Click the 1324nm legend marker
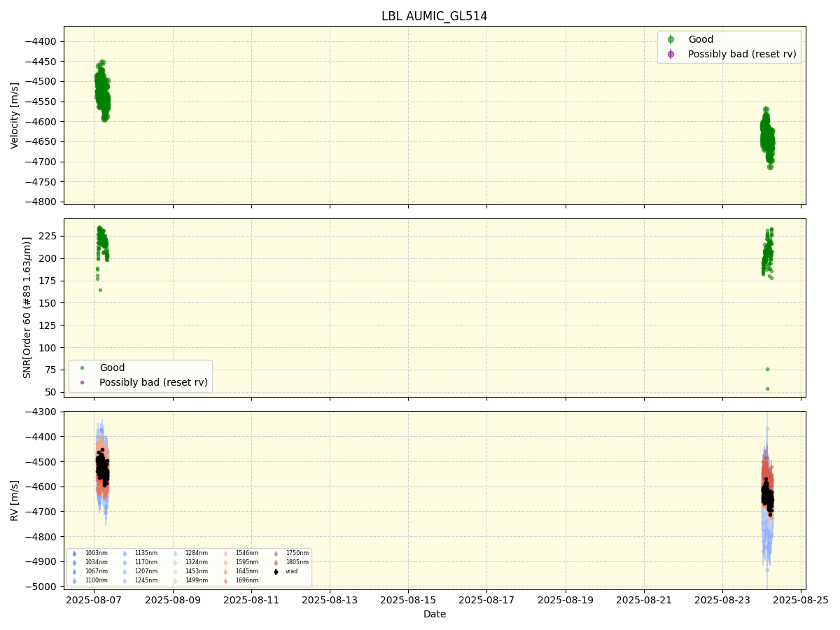Image resolution: width=840 pixels, height=630 pixels. coord(175,562)
